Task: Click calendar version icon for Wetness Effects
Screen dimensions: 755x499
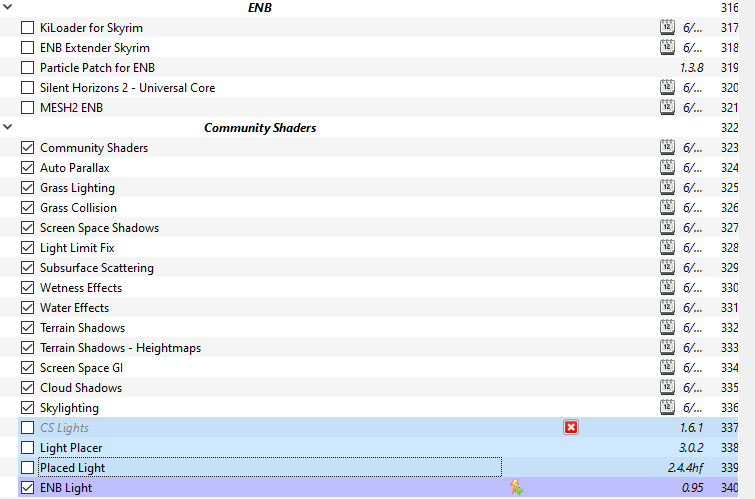Action: (667, 287)
